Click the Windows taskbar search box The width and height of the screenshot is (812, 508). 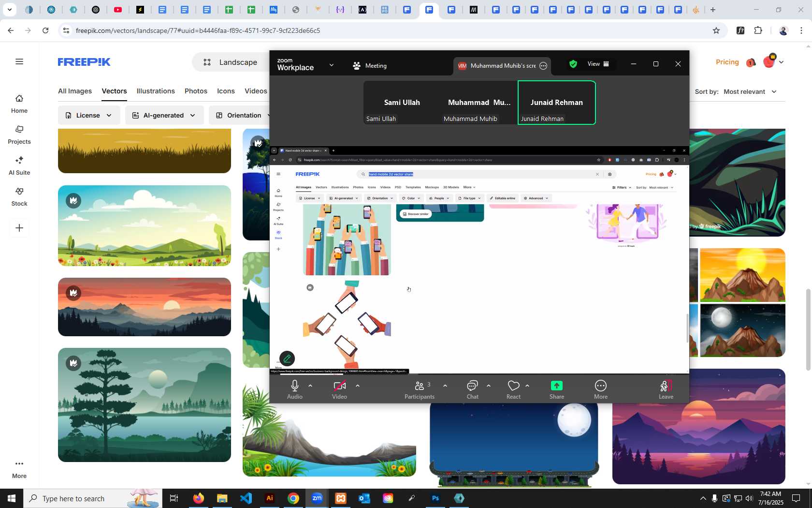pyautogui.click(x=93, y=498)
